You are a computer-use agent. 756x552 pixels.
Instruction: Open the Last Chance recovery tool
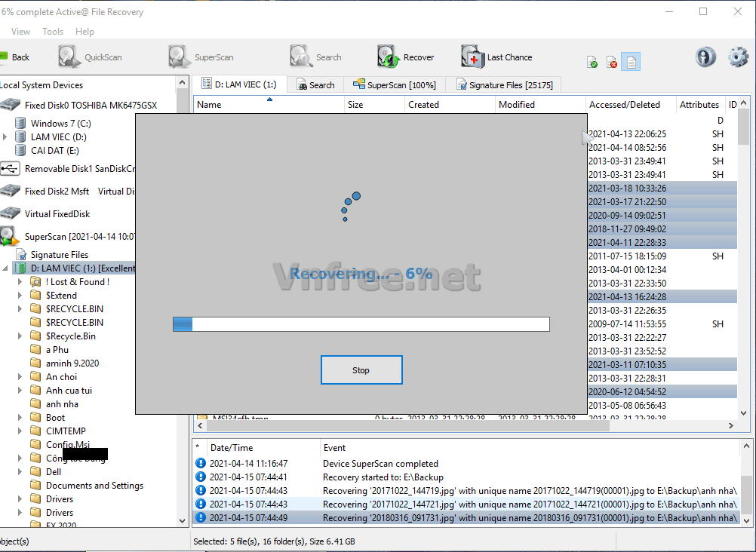(x=472, y=57)
